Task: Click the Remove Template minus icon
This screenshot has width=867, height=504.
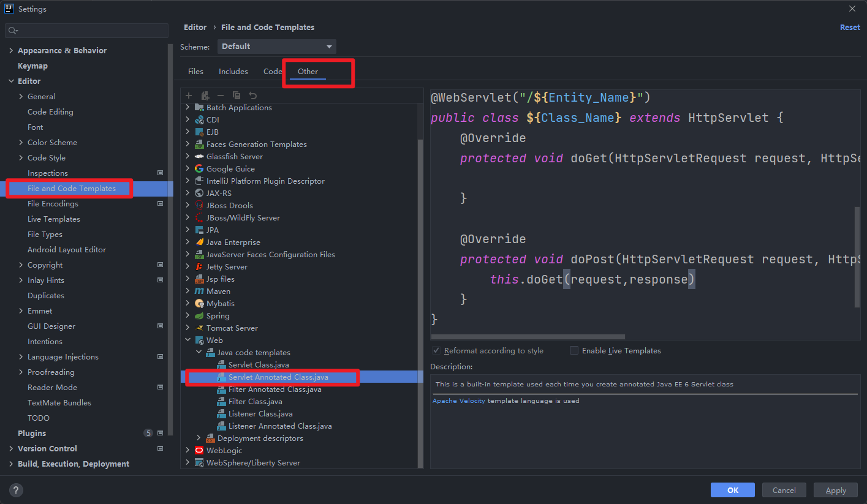Action: point(221,96)
